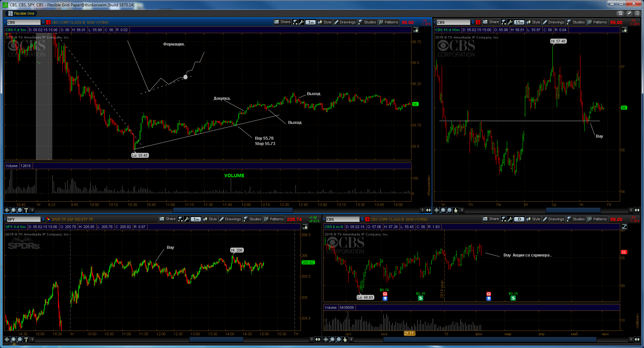
Task: Open chart settings wrench on CBS 1m chart
Action: tap(301, 22)
